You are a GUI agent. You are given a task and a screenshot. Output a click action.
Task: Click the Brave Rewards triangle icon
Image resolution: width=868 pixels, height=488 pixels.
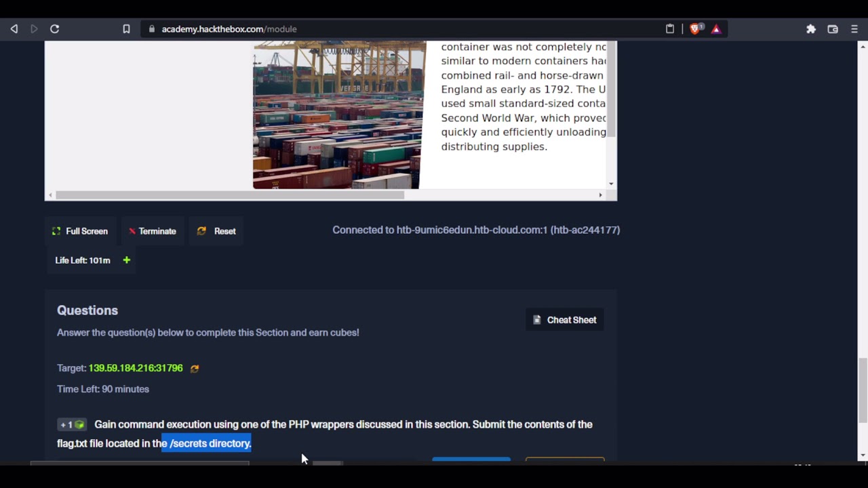(716, 29)
